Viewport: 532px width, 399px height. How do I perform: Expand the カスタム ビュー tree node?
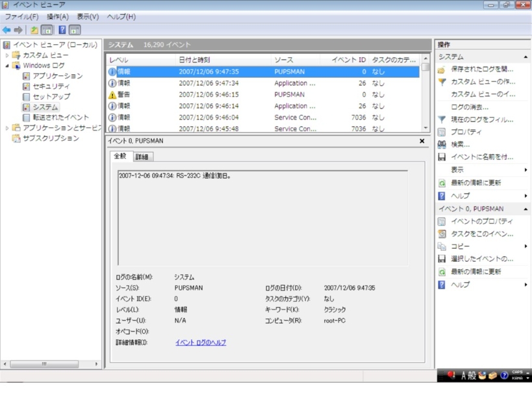pyautogui.click(x=8, y=55)
